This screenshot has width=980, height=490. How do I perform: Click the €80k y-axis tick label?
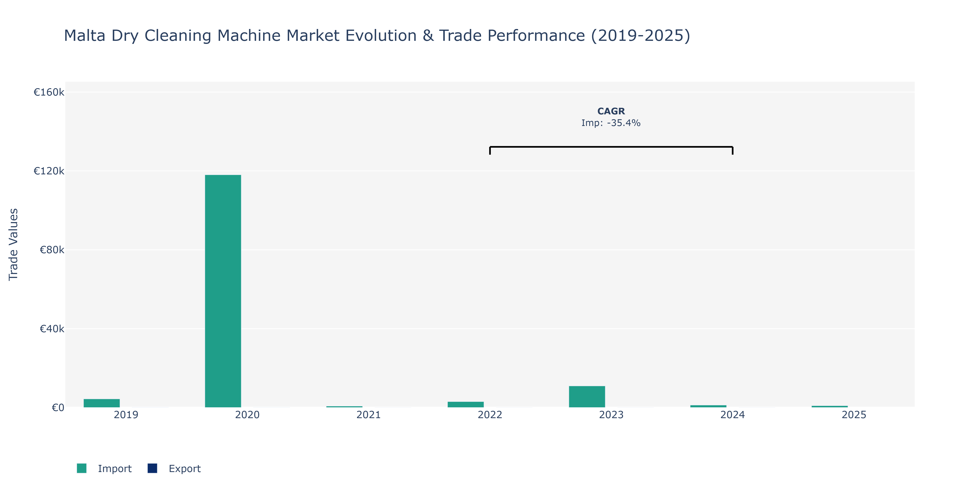(x=52, y=250)
